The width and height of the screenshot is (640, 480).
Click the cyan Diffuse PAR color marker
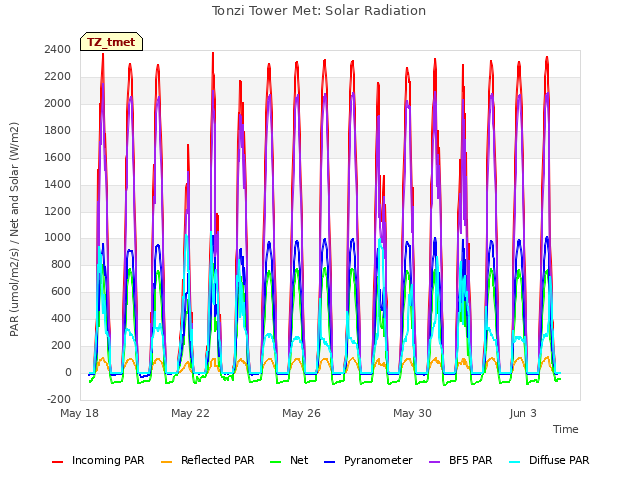click(x=515, y=462)
